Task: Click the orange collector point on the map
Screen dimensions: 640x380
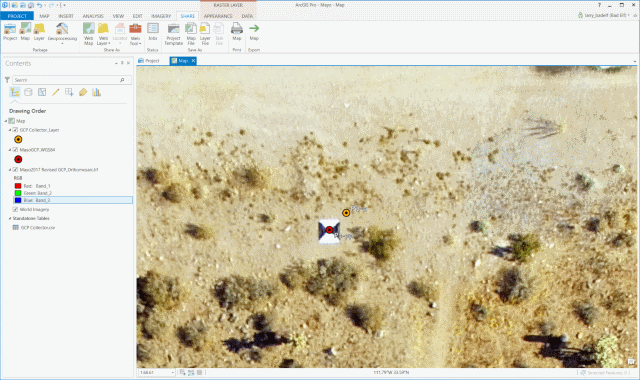Action: [x=346, y=212]
